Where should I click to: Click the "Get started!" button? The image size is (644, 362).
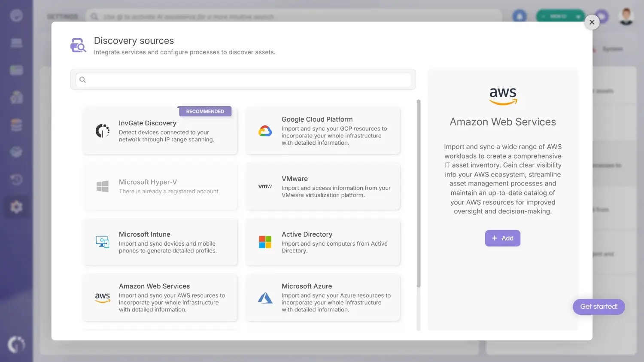[x=598, y=307]
